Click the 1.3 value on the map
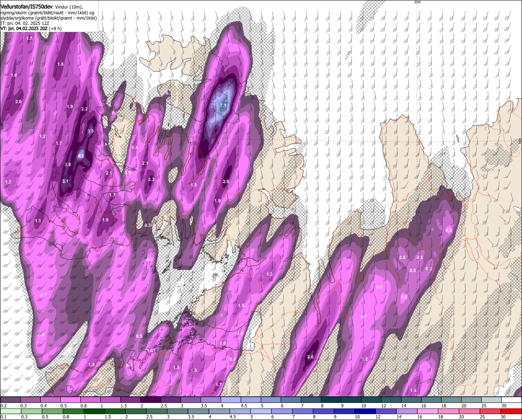The width and height of the screenshot is (522, 420). [x=270, y=274]
